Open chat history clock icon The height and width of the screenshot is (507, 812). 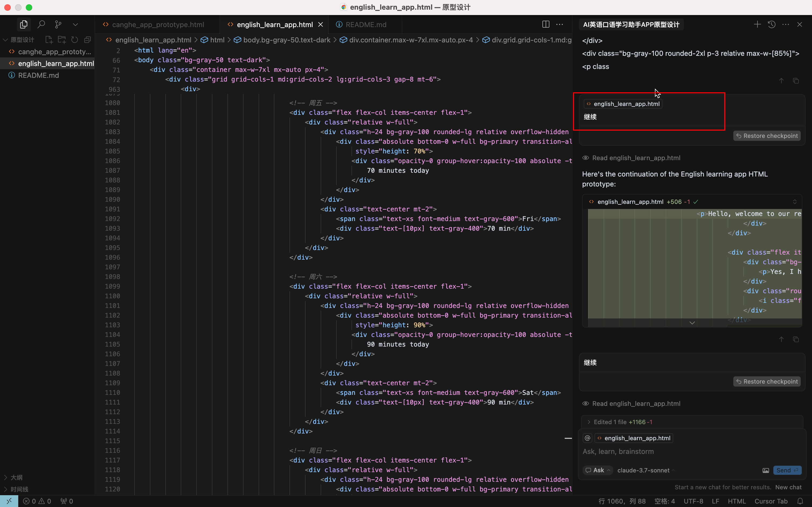tap(771, 24)
